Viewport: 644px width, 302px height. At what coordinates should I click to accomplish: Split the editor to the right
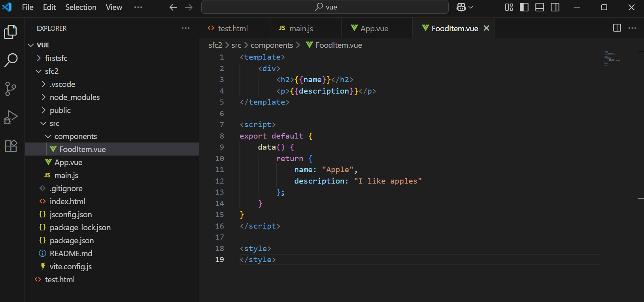click(x=617, y=28)
